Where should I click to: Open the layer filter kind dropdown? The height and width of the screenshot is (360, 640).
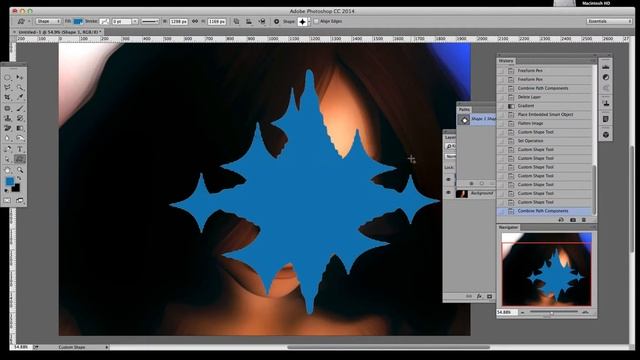click(x=450, y=146)
